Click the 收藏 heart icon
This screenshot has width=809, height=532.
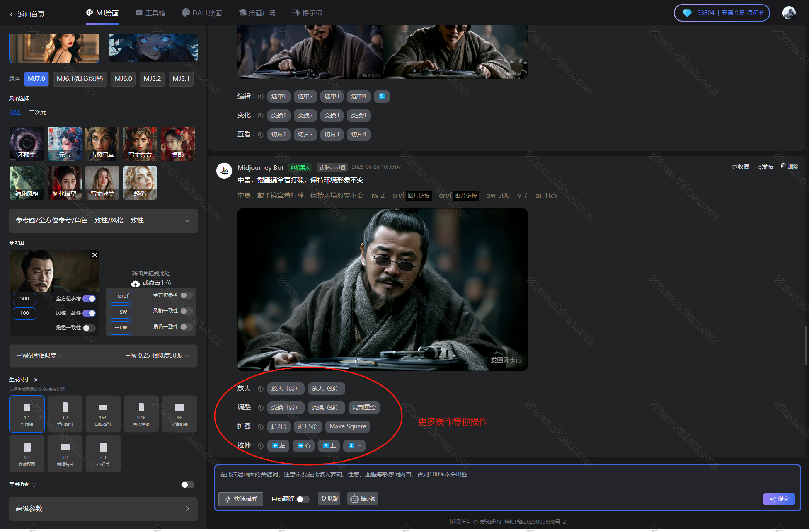734,167
